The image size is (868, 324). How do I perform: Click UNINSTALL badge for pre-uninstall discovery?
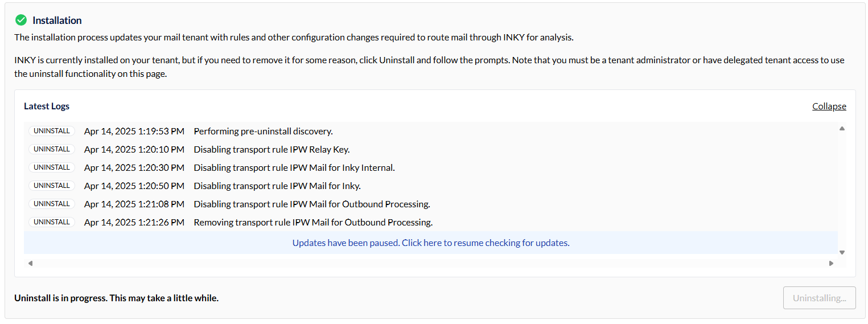click(x=52, y=131)
